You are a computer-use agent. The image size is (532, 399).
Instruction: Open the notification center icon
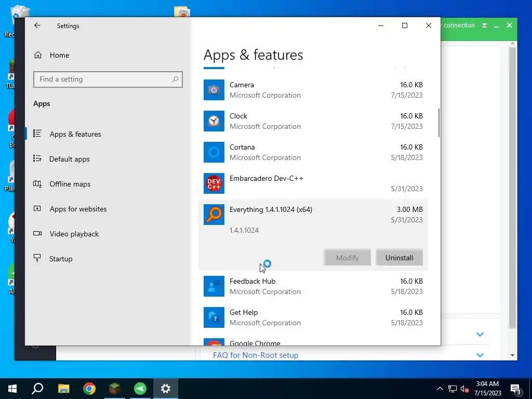coord(516,389)
